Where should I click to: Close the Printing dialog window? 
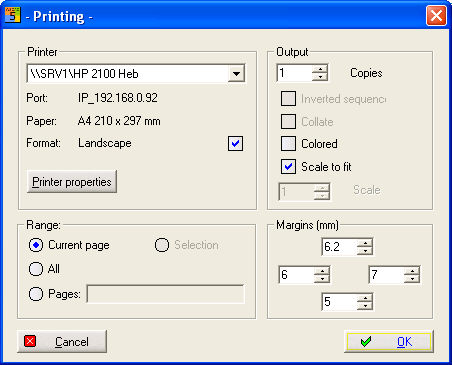pos(436,15)
